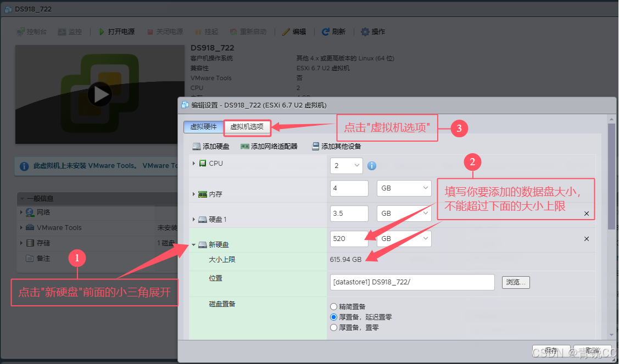Switch to the 虚拟机选项 tab
The width and height of the screenshot is (619, 364).
247,127
